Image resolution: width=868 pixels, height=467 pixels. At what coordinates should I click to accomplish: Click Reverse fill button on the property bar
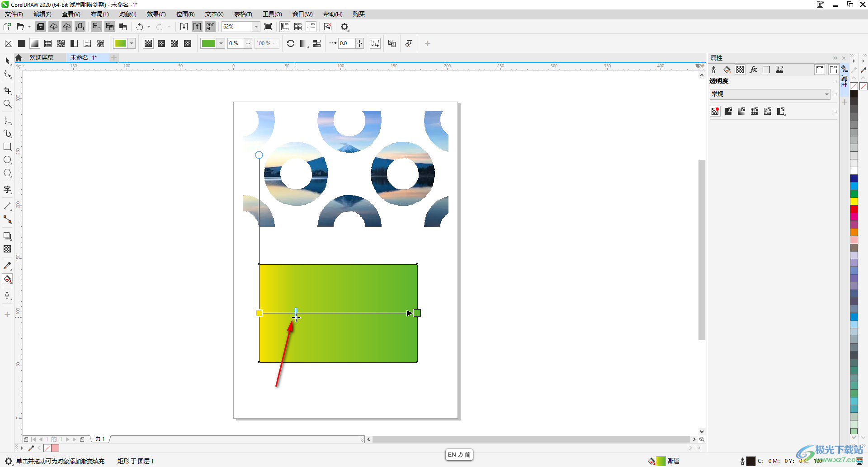point(291,43)
